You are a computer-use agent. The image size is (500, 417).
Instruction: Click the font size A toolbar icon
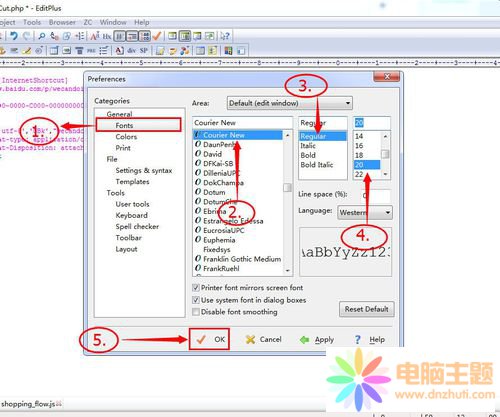coord(95,36)
